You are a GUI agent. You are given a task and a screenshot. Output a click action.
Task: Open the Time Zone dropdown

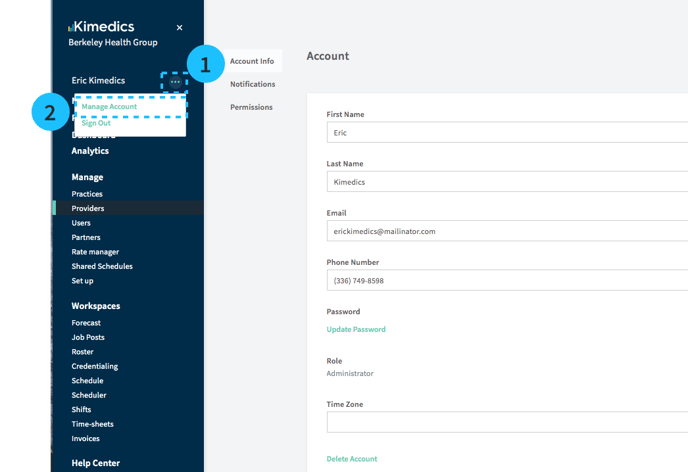coord(507,423)
